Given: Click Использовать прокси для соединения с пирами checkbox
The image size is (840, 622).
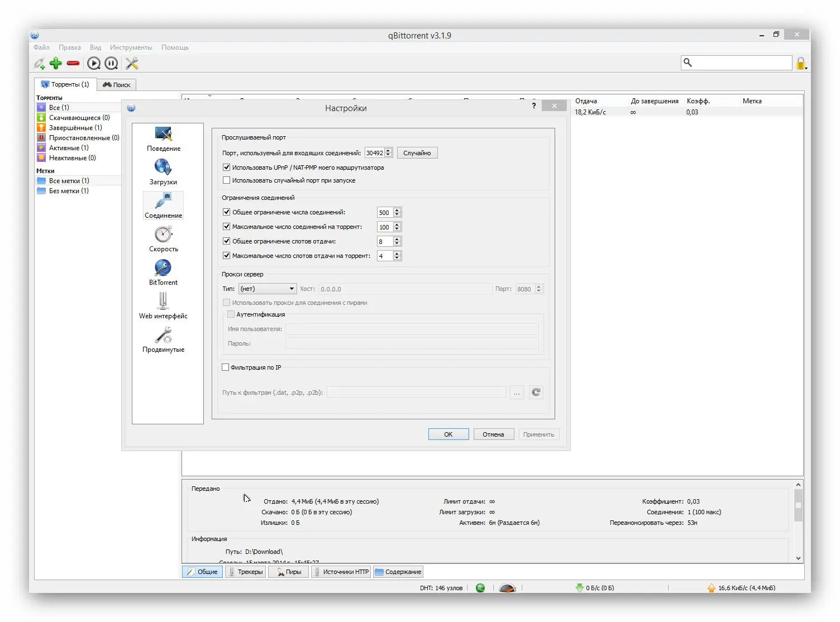Looking at the screenshot, I should [x=226, y=303].
